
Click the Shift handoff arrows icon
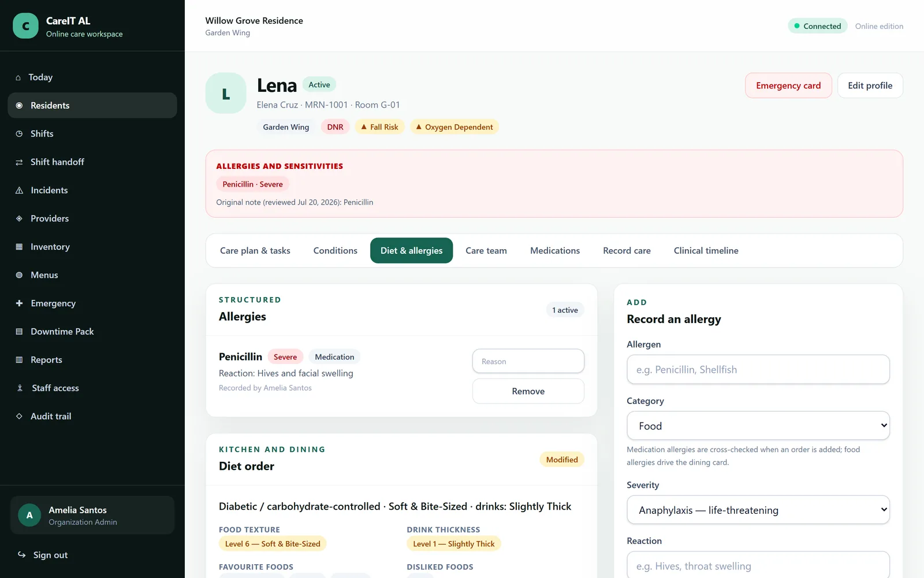pos(19,162)
